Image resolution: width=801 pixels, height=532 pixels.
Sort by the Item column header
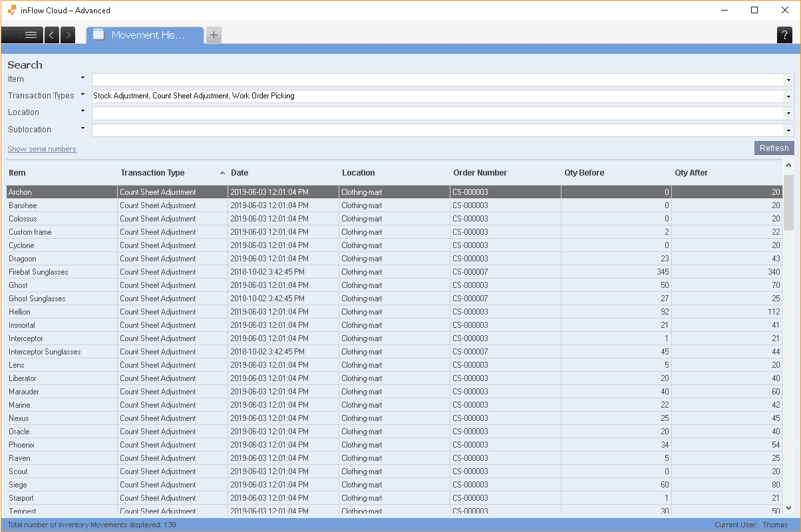(17, 173)
